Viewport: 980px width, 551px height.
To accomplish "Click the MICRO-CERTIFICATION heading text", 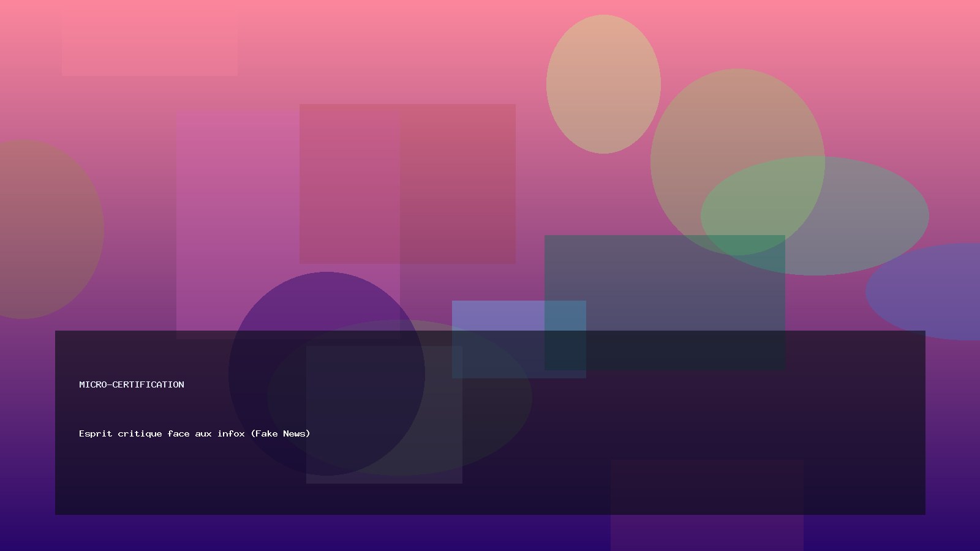I will (x=131, y=384).
